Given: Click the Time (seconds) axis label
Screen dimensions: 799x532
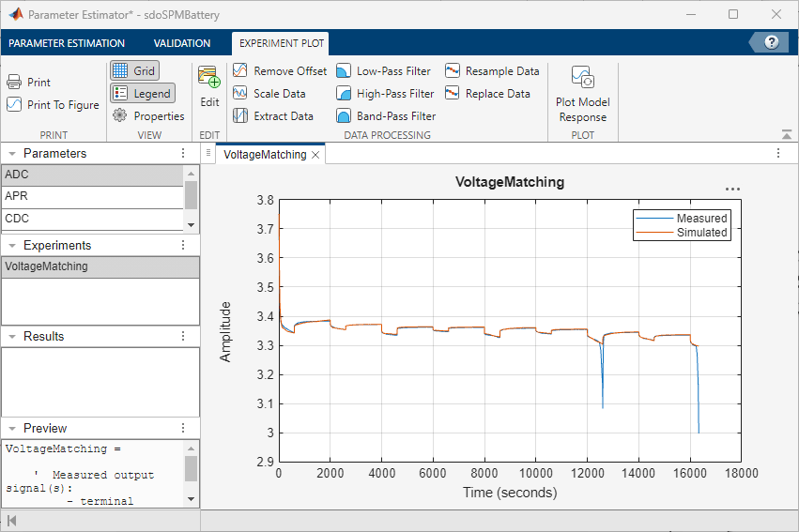Looking at the screenshot, I should click(x=510, y=493).
